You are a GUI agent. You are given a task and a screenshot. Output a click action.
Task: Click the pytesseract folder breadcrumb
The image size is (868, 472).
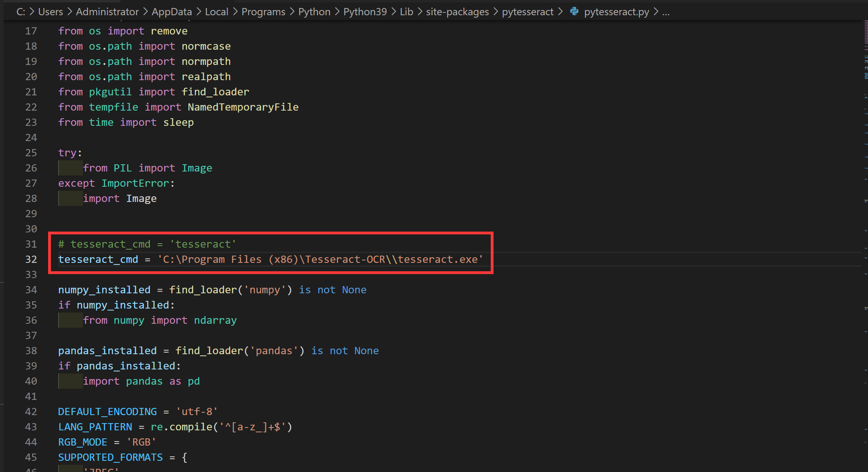[528, 12]
